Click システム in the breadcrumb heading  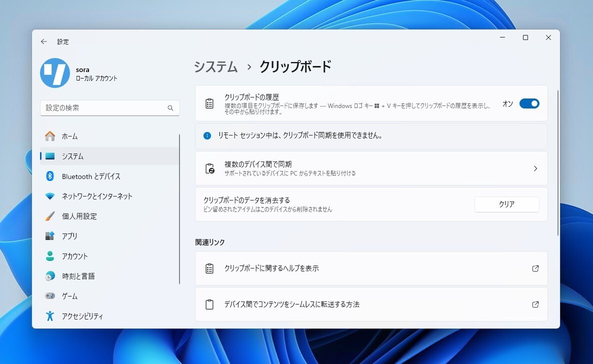click(x=215, y=67)
